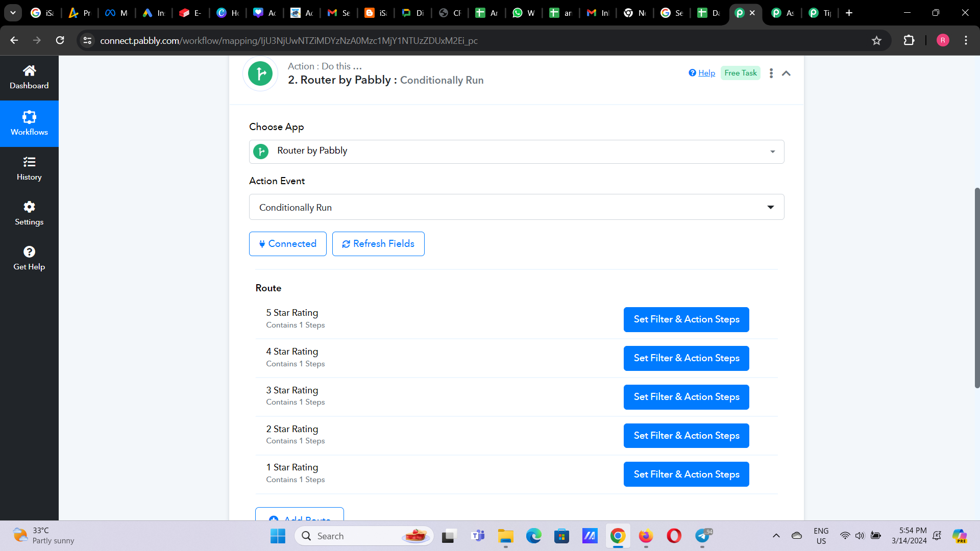Set filter and steps for 1 Star Rating

tap(687, 474)
